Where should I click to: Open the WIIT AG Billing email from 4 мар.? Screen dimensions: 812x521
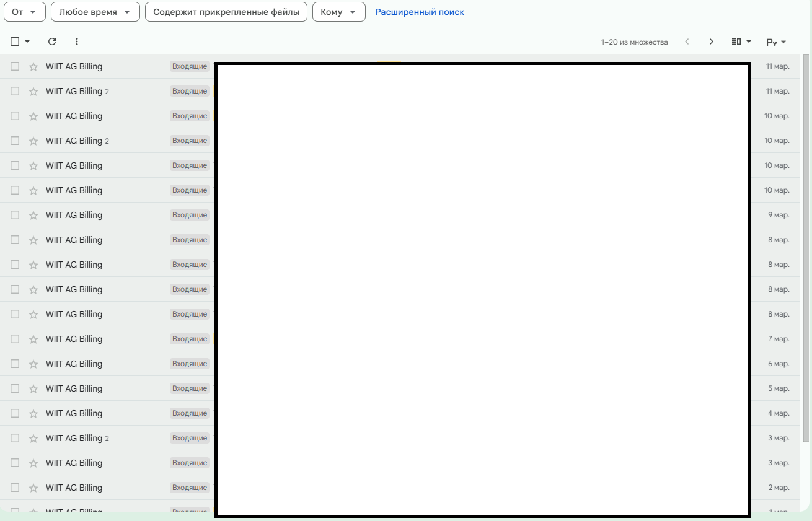tap(399, 413)
